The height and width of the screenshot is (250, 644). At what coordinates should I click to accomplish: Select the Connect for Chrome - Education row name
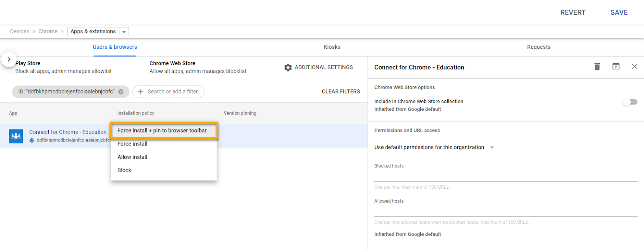click(x=68, y=132)
